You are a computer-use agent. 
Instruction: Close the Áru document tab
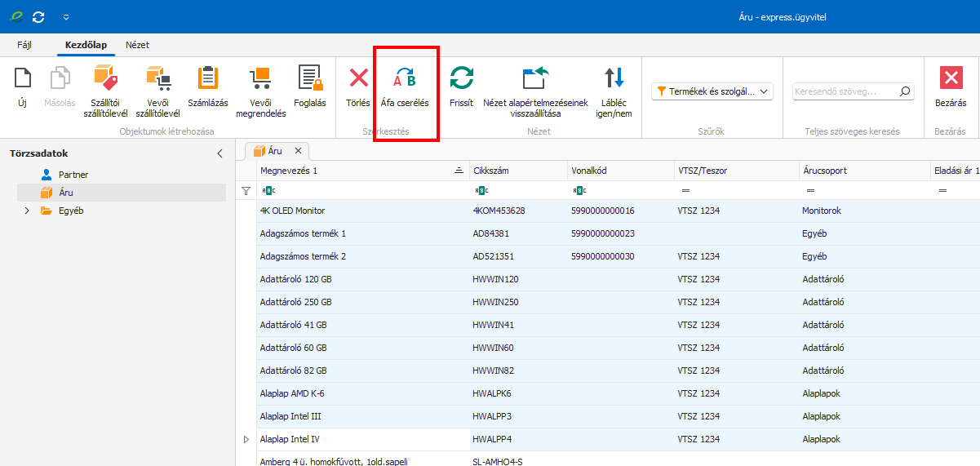[298, 151]
